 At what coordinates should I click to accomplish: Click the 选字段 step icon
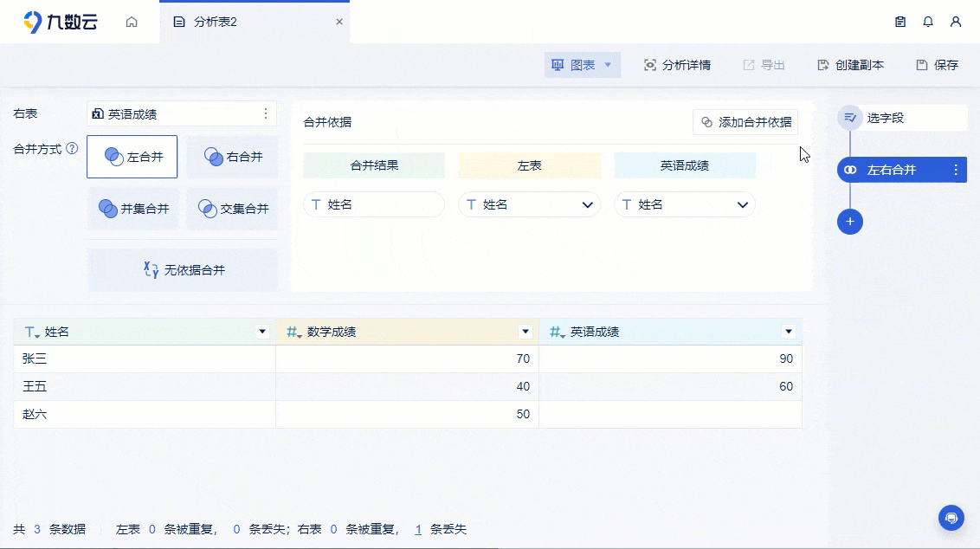[x=850, y=118]
